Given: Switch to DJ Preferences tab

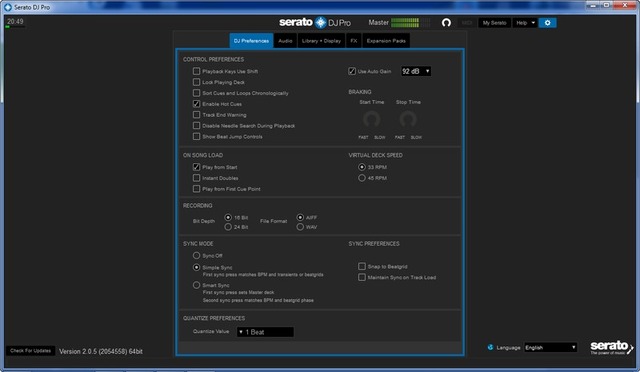Looking at the screenshot, I should pos(251,41).
